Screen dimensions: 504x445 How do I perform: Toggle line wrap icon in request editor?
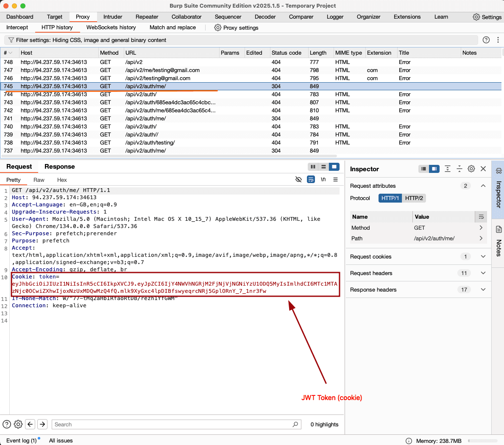pyautogui.click(x=311, y=179)
